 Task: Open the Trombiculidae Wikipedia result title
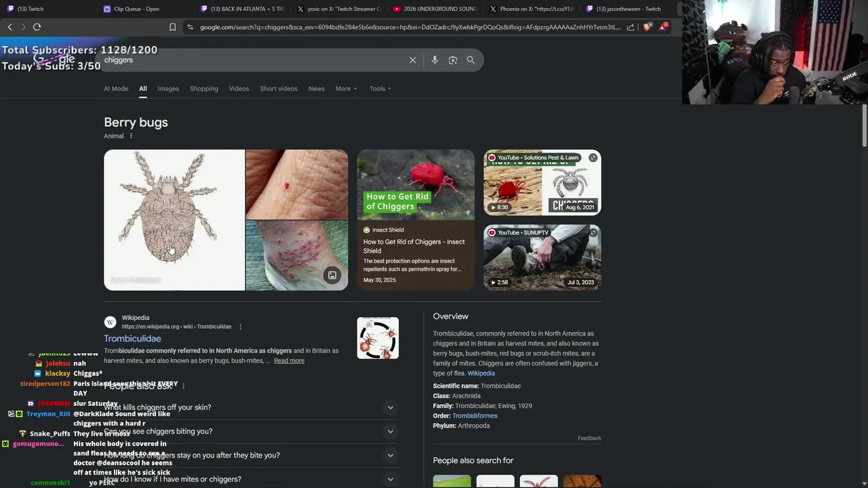[132, 339]
